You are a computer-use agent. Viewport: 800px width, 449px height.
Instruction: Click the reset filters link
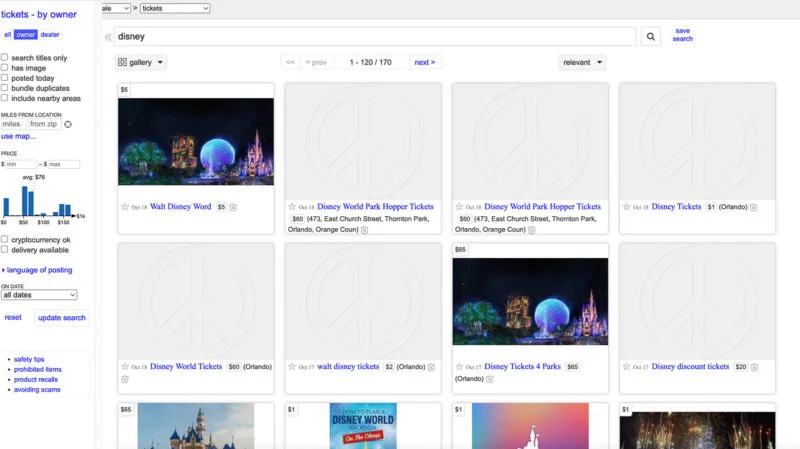coord(13,317)
